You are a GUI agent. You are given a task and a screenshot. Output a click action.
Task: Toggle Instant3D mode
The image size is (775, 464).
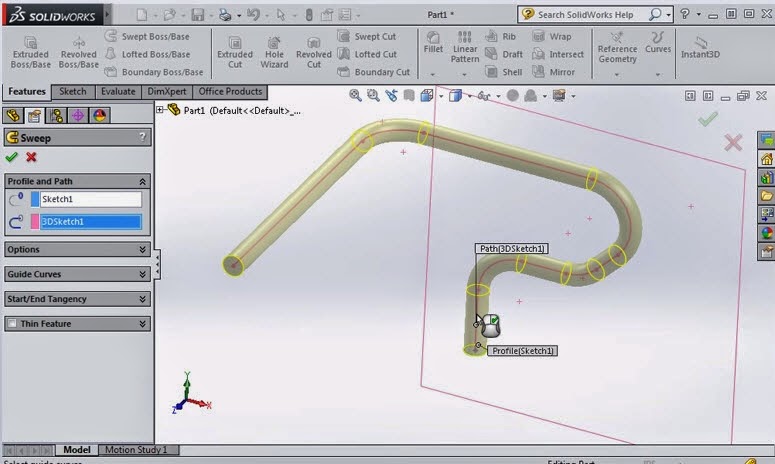coord(700,48)
